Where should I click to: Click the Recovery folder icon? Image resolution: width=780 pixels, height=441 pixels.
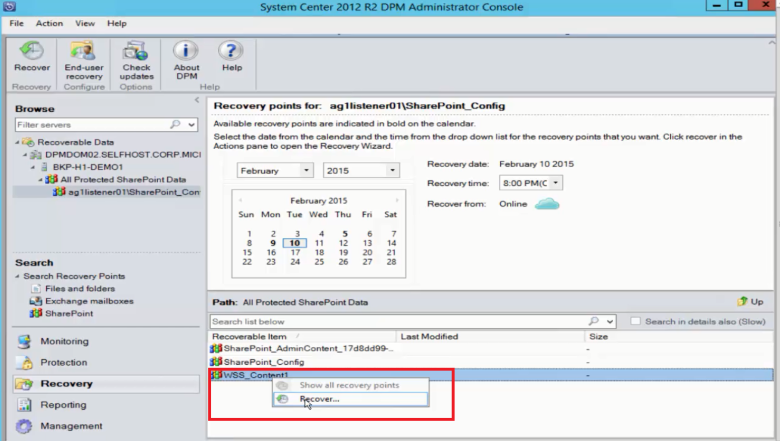click(24, 384)
